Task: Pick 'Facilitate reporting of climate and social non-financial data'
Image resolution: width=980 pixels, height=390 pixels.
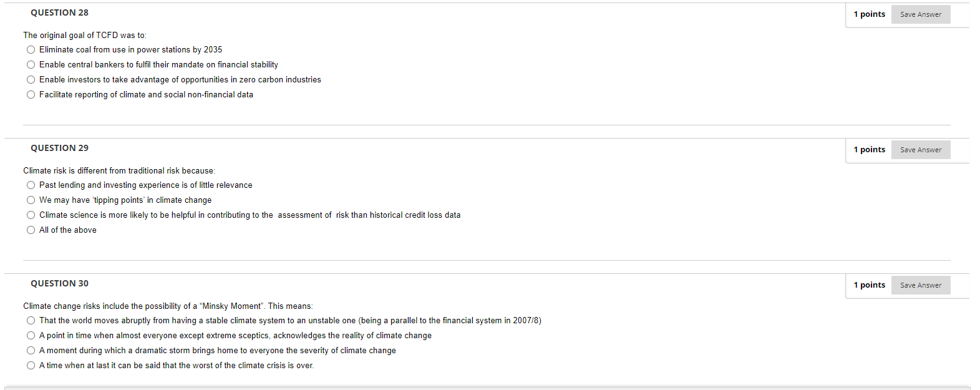Action: (31, 95)
